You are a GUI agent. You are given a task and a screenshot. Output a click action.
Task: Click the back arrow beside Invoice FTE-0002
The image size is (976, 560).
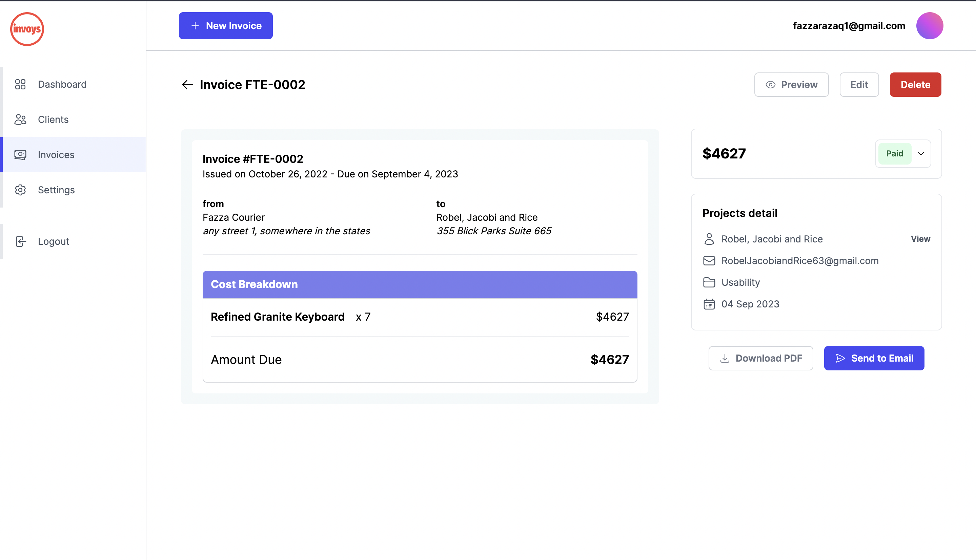[x=187, y=85]
